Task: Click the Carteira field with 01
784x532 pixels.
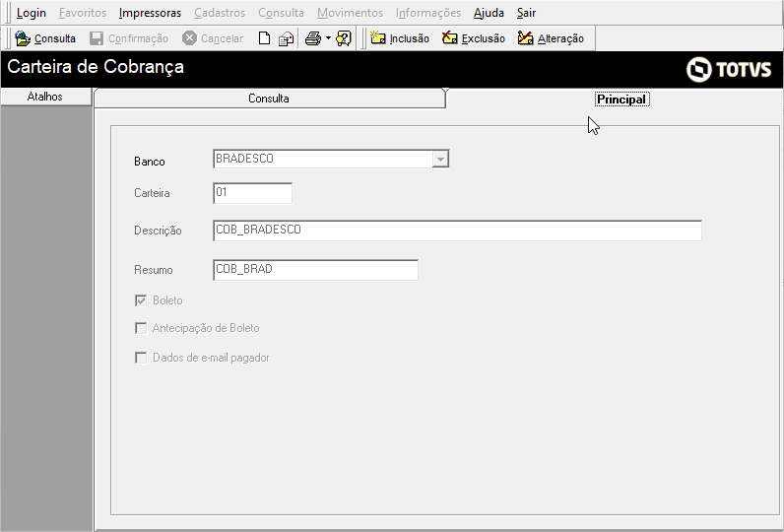Action: click(x=252, y=193)
